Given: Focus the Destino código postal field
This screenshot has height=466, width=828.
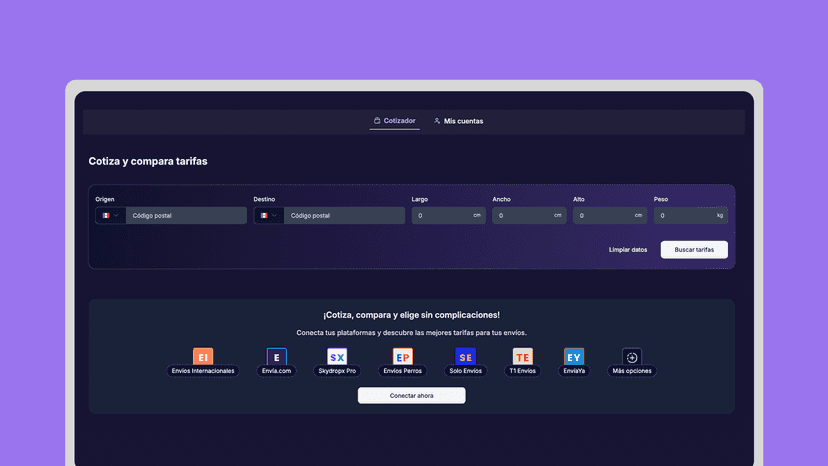Looking at the screenshot, I should pyautogui.click(x=344, y=216).
